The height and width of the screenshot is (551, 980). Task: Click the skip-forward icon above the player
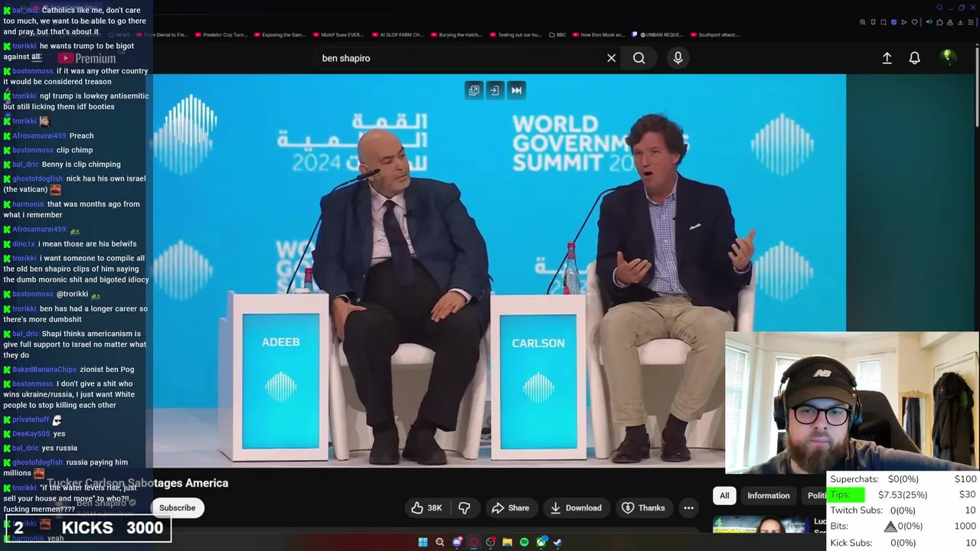tap(516, 90)
